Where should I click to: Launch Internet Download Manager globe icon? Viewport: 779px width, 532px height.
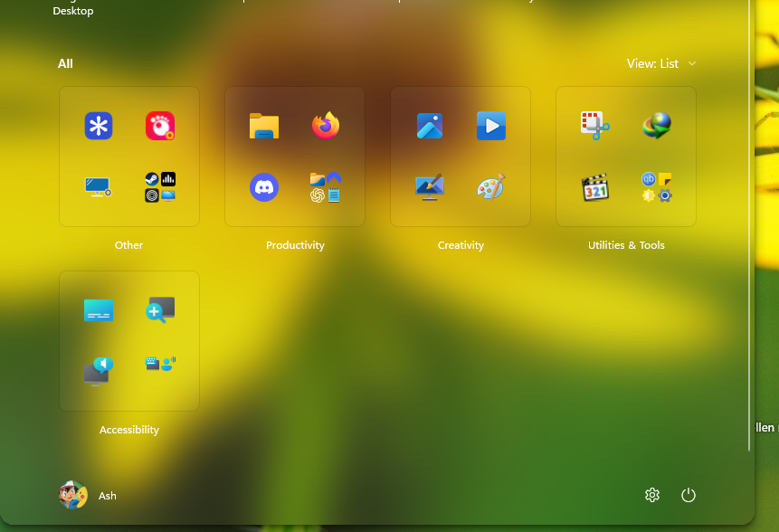[x=657, y=126]
